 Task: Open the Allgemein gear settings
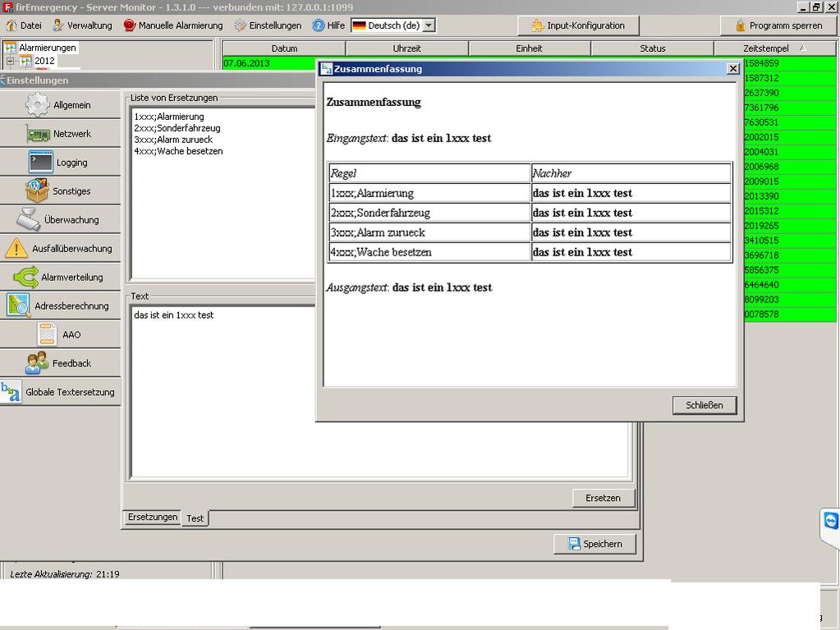(60, 105)
